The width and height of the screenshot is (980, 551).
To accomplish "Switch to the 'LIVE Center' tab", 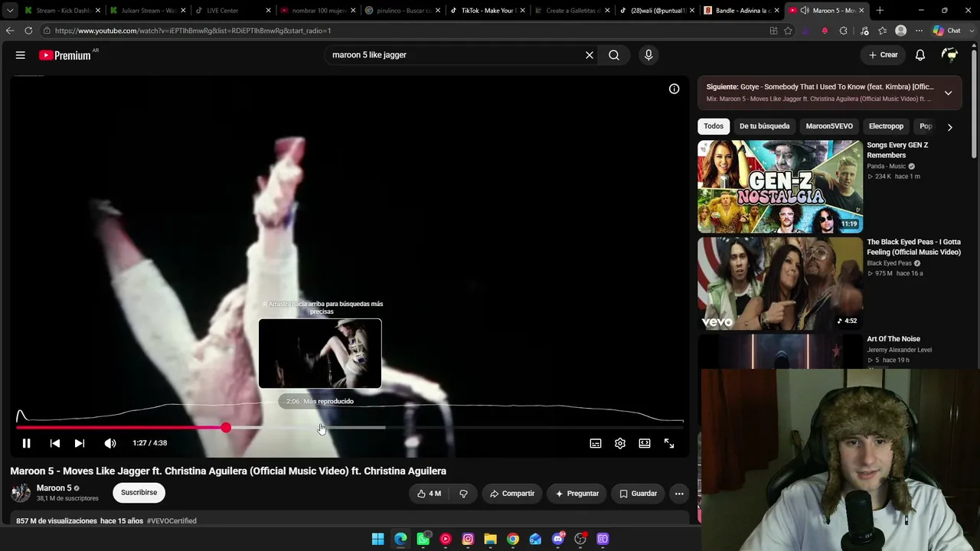I will [x=232, y=11].
